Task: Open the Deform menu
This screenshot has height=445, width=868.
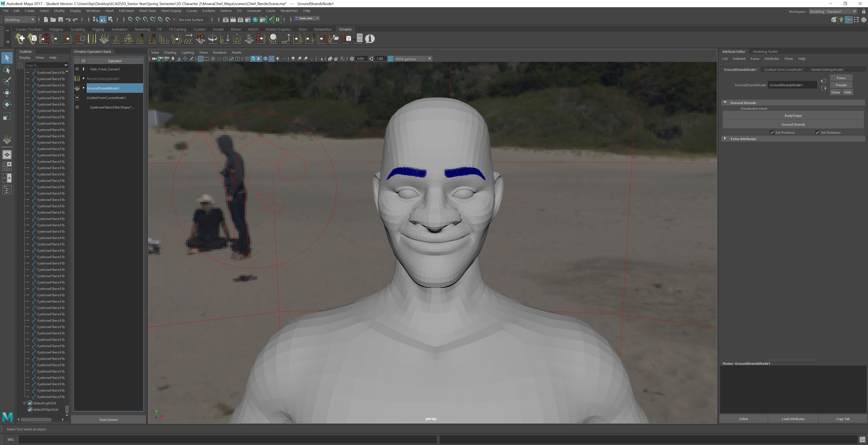Action: pos(226,11)
